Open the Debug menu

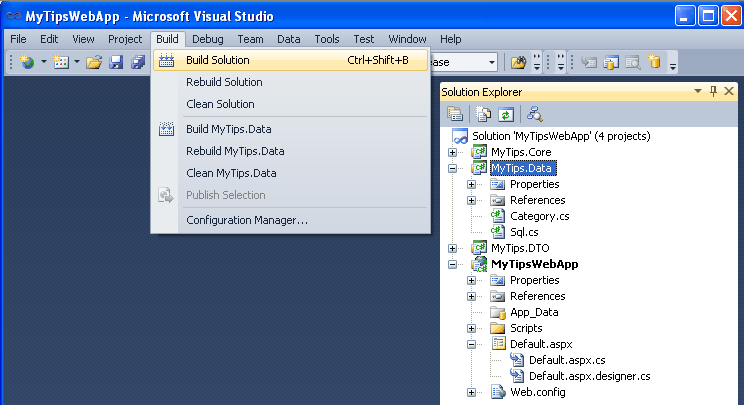tap(208, 39)
